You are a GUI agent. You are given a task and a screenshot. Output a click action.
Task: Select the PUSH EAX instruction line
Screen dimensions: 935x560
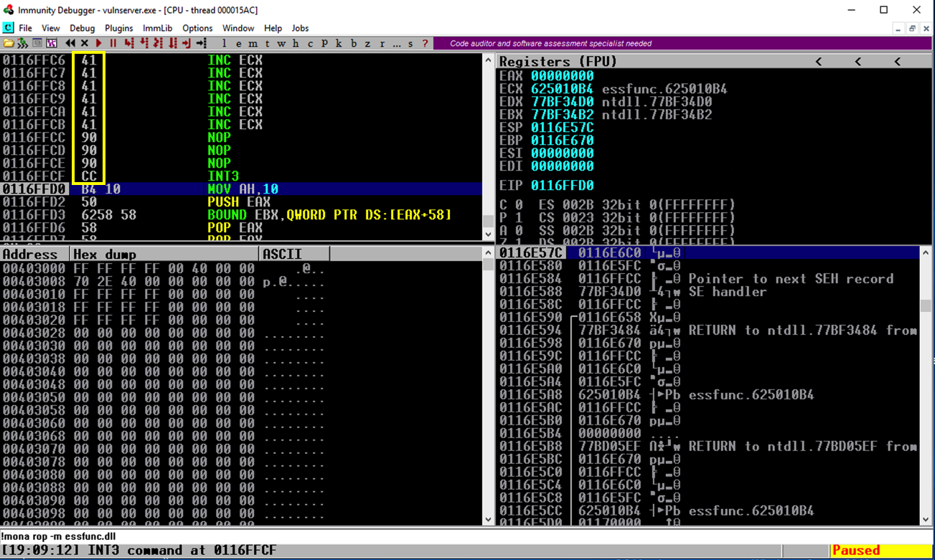click(241, 201)
